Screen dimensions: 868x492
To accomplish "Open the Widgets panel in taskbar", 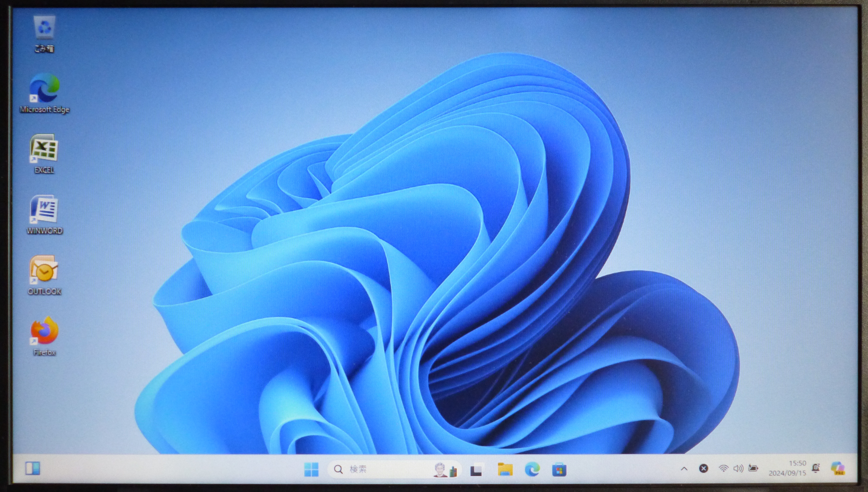I will pos(33,468).
